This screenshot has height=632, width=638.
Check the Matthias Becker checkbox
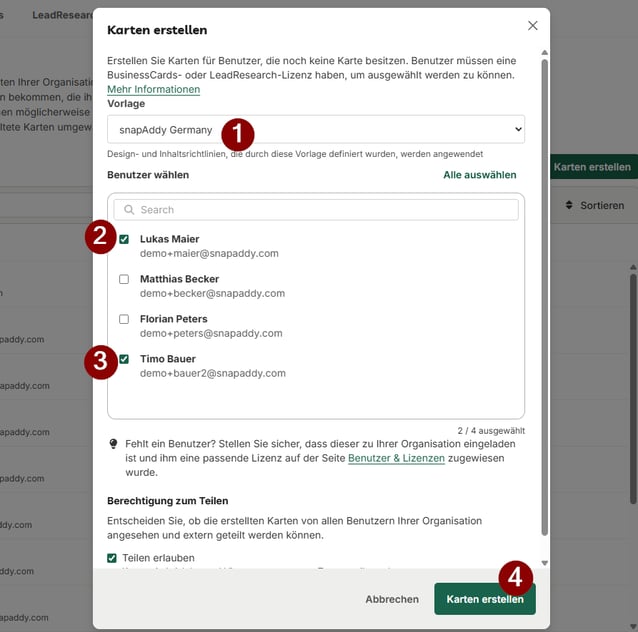[x=124, y=279]
